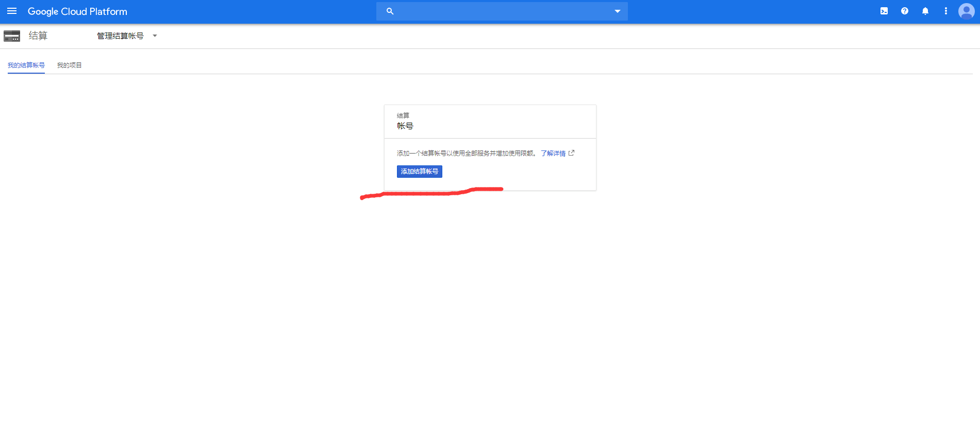This screenshot has height=423, width=980.
Task: Open the three-dot more options menu
Action: (x=945, y=11)
